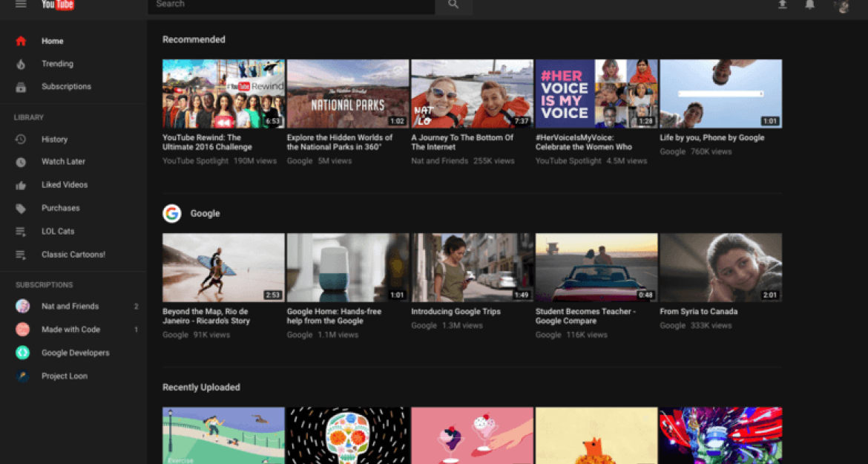868x464 pixels.
Task: Open the Google Home video thumbnail
Action: [x=348, y=267]
